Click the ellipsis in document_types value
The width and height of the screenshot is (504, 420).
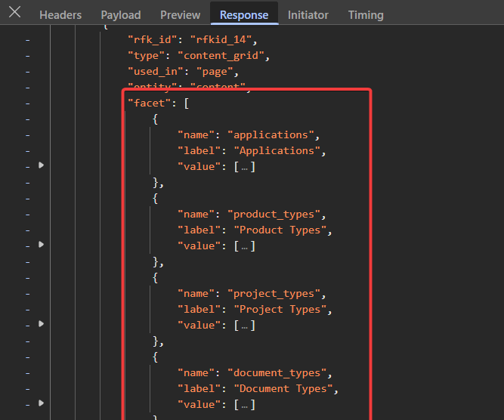click(x=244, y=405)
